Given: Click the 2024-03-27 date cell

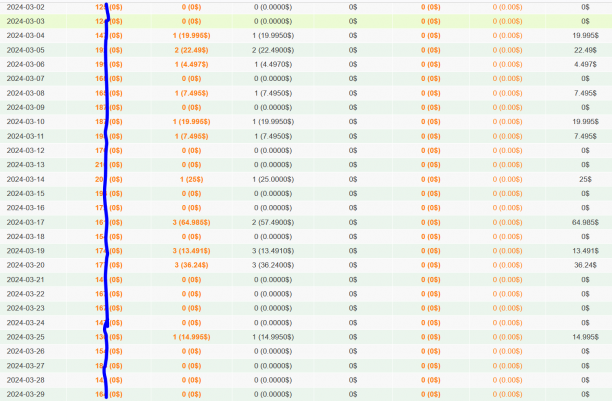Looking at the screenshot, I should (x=25, y=365).
